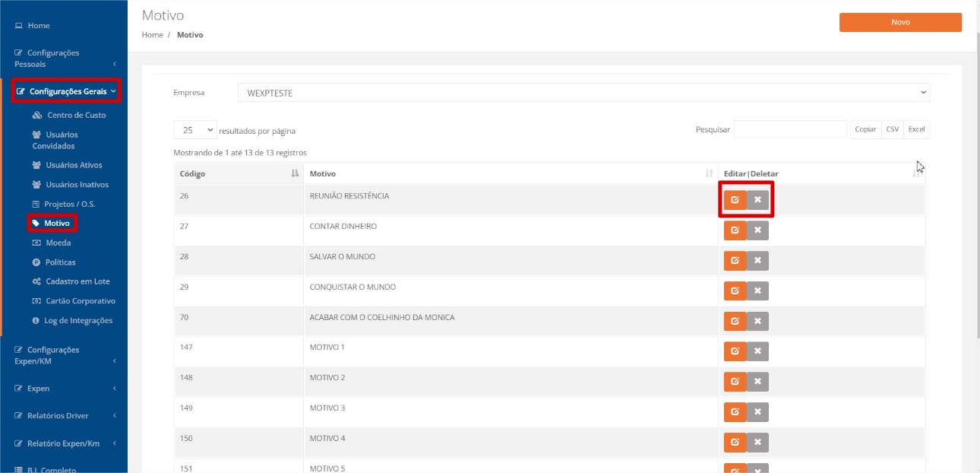
Task: Click the Motivo tag icon in sidebar
Action: [x=36, y=224]
